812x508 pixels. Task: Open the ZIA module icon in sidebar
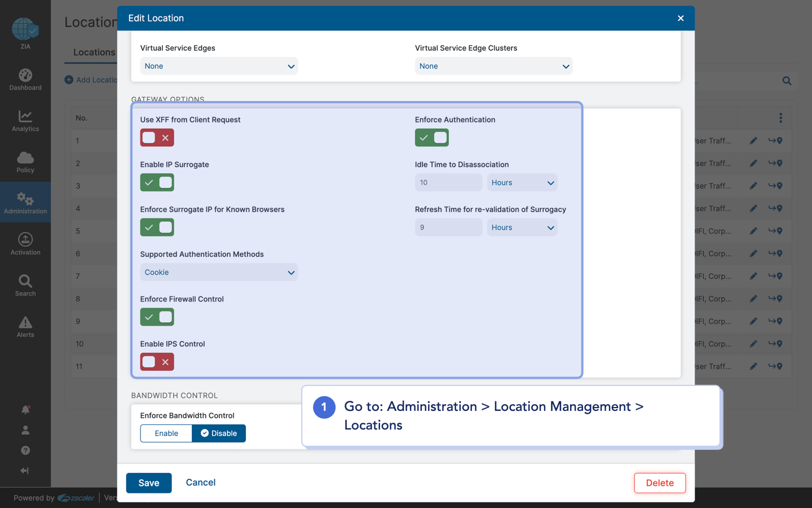point(25,28)
